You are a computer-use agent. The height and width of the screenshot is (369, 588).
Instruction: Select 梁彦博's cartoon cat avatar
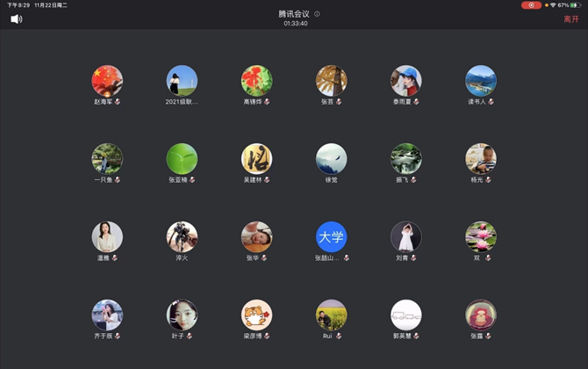pyautogui.click(x=256, y=315)
